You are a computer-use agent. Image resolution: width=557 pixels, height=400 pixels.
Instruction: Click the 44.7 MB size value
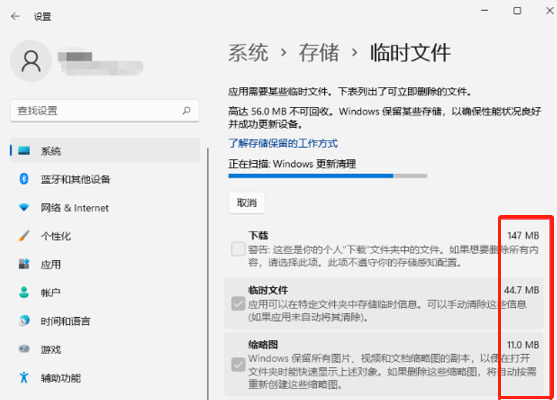[521, 290]
